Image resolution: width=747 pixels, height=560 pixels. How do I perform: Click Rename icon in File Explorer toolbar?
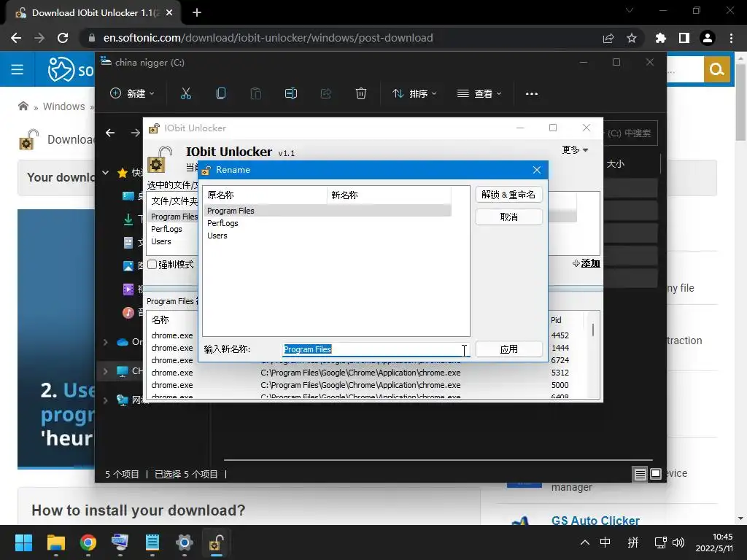[x=290, y=94]
